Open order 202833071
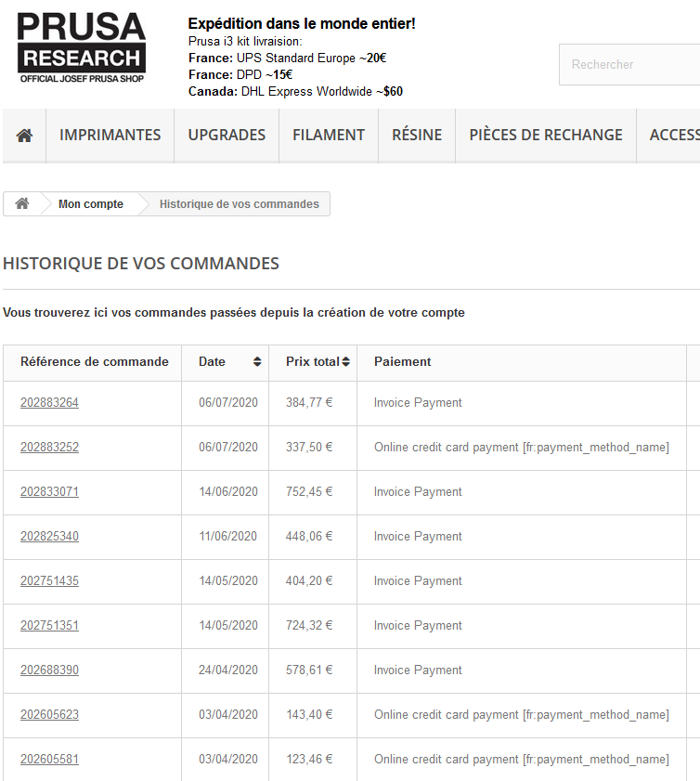Viewport: 700px width, 781px height. click(49, 491)
